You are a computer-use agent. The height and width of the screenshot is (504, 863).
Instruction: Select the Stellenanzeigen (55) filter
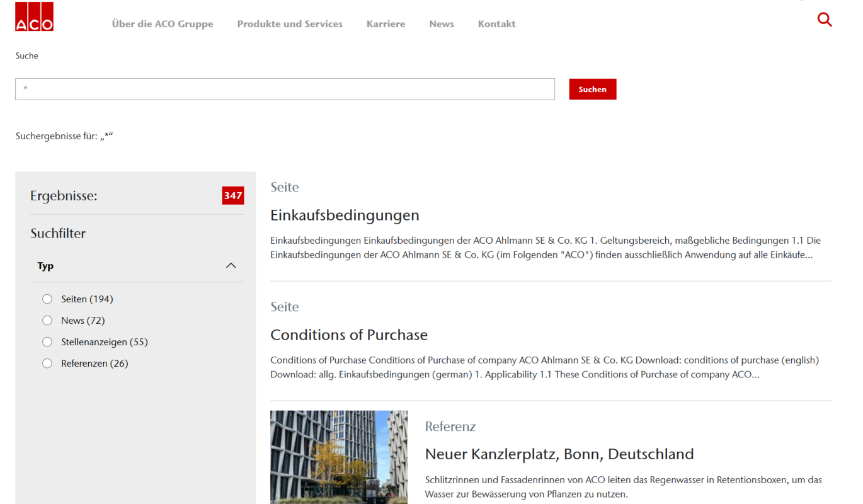point(47,342)
